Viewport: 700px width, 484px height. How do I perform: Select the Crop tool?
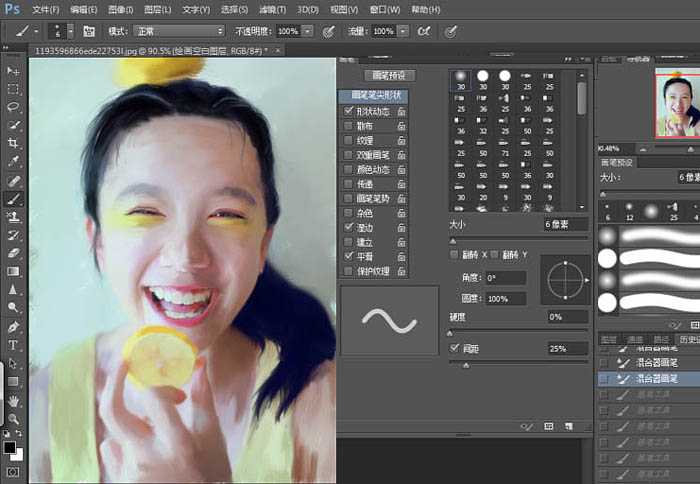14,143
